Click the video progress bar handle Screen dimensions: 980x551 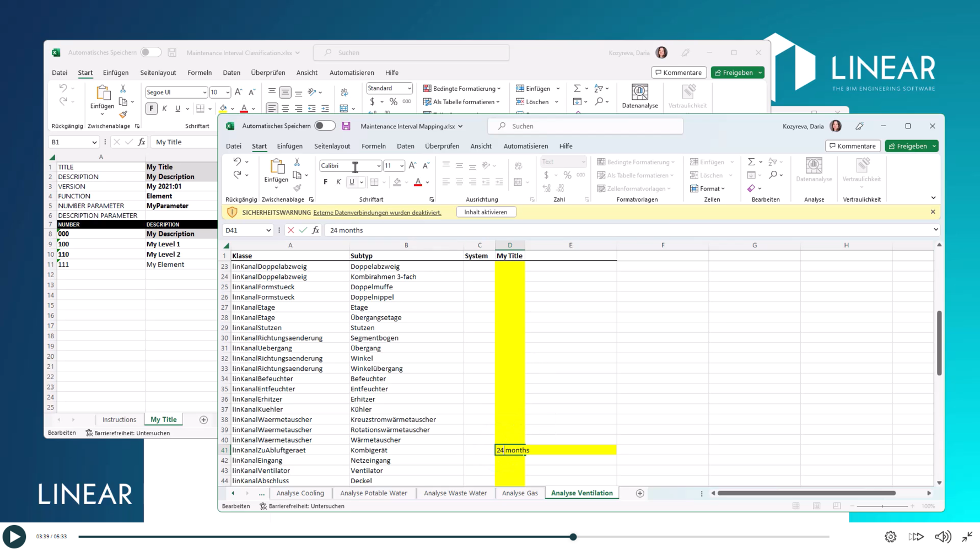click(573, 537)
